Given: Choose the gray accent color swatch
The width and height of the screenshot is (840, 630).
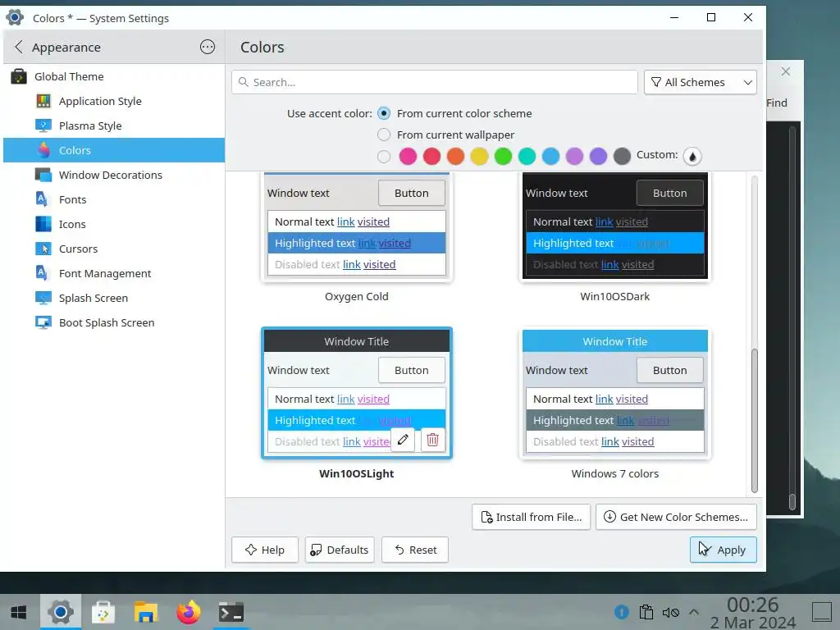Looking at the screenshot, I should [x=622, y=157].
